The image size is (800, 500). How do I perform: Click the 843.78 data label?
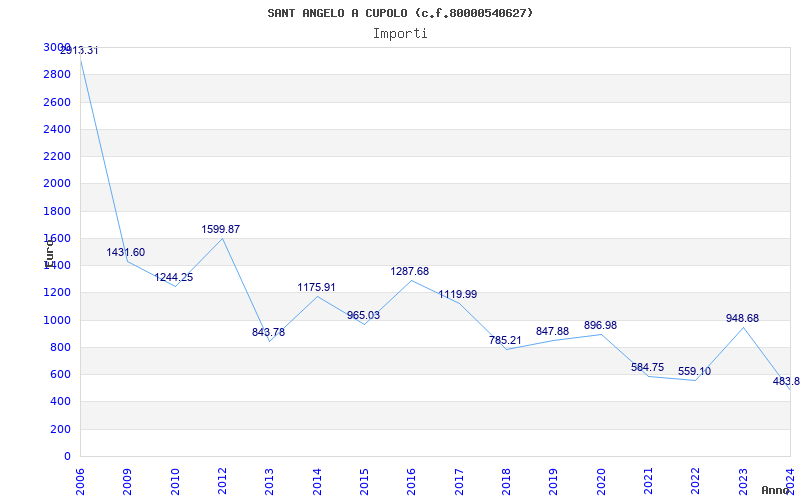(x=268, y=333)
